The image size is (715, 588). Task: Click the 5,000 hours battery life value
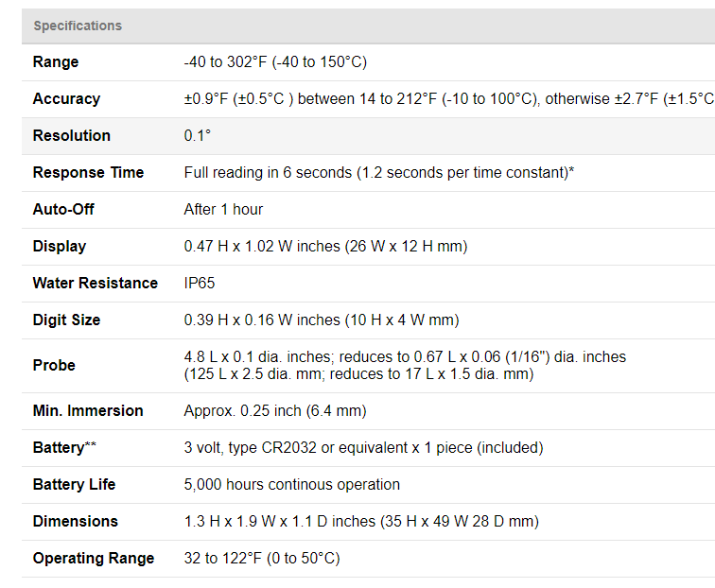point(291,485)
